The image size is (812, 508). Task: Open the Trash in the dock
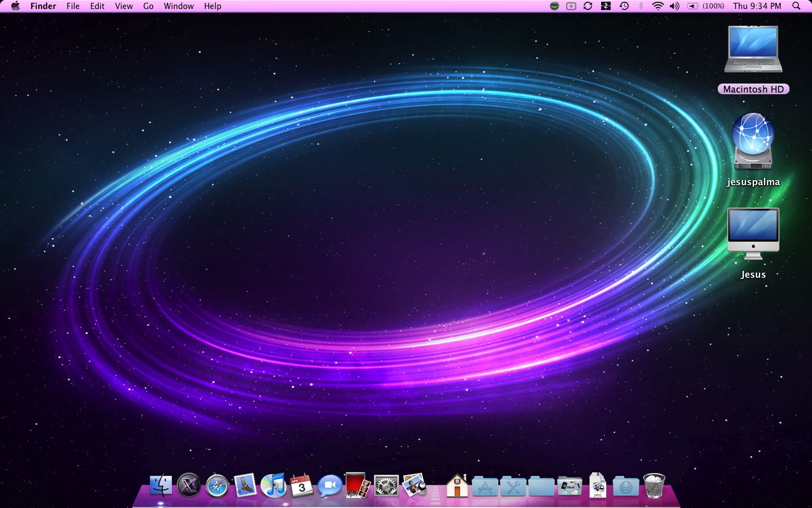654,485
